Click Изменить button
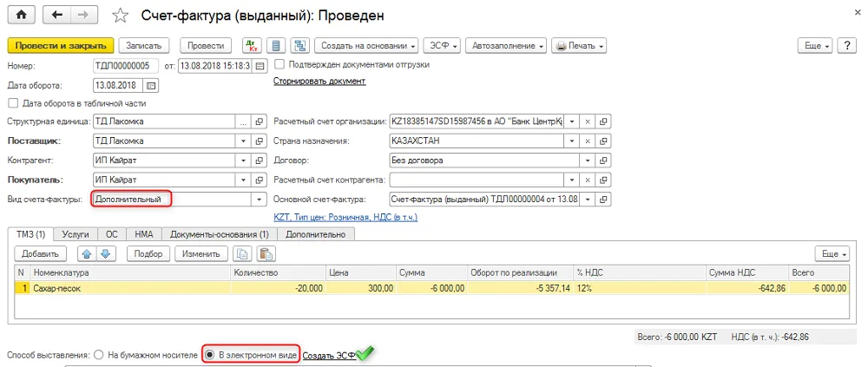 coord(201,253)
